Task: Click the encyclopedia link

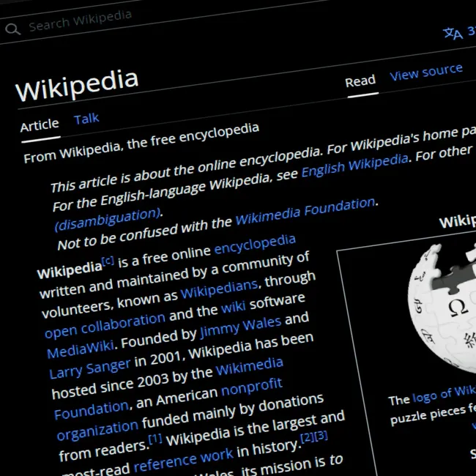Action: pos(255,244)
